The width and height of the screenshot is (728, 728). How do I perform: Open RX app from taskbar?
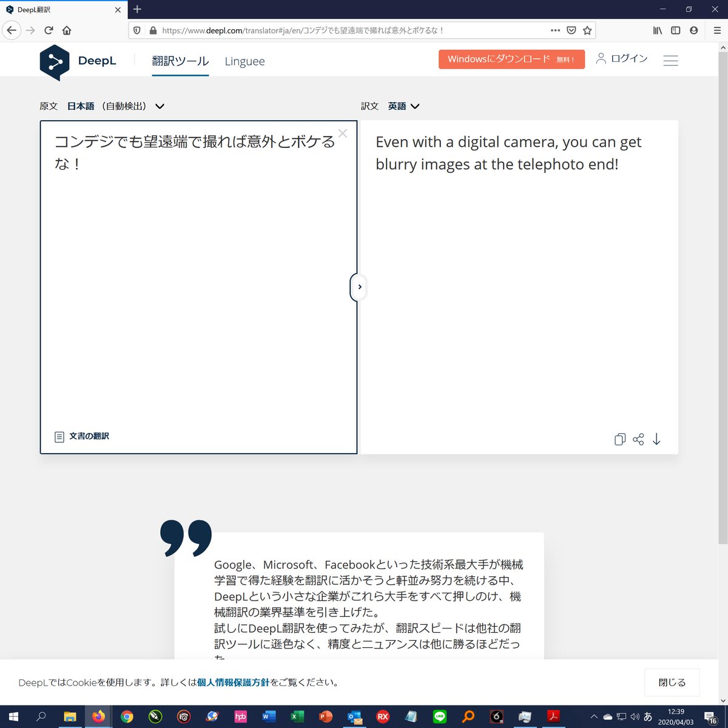[383, 716]
